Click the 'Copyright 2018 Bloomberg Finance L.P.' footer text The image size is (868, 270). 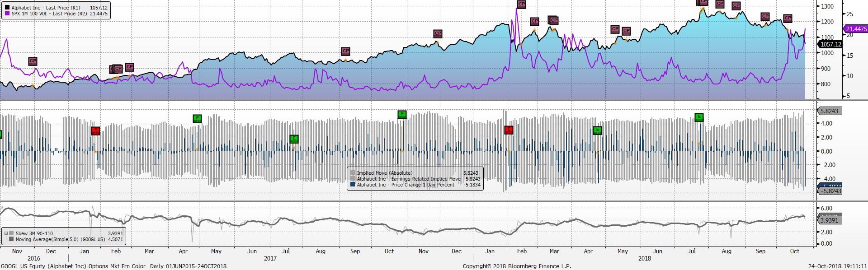click(x=517, y=266)
